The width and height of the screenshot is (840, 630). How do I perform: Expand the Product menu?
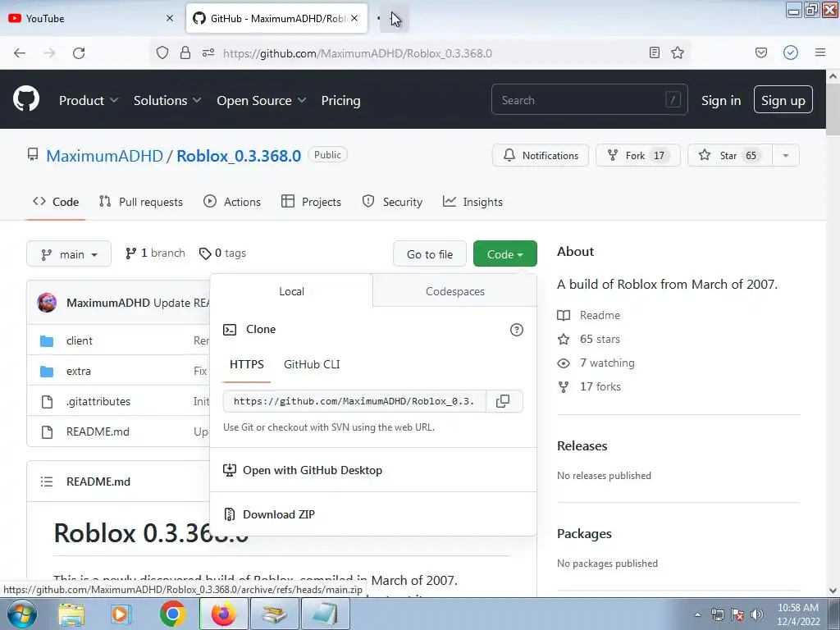[89, 100]
